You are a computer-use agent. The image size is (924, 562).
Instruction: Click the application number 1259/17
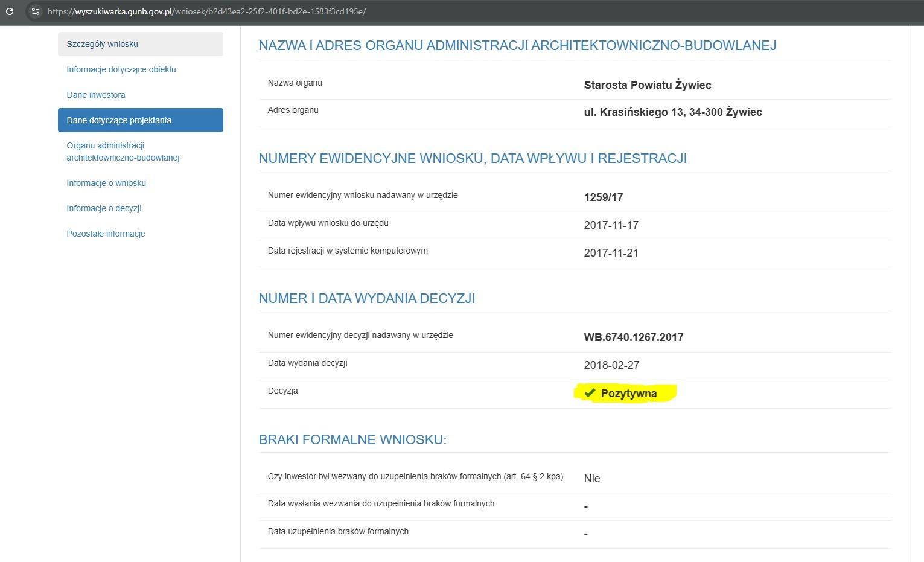(603, 197)
